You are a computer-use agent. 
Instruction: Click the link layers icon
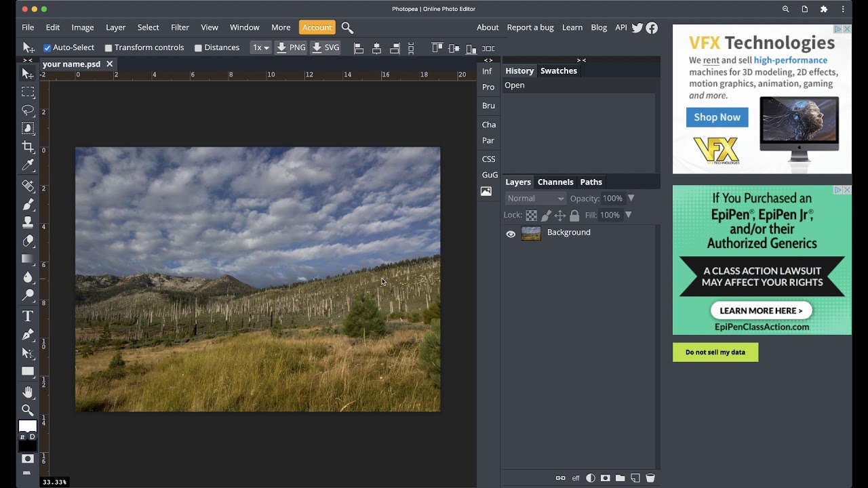560,478
